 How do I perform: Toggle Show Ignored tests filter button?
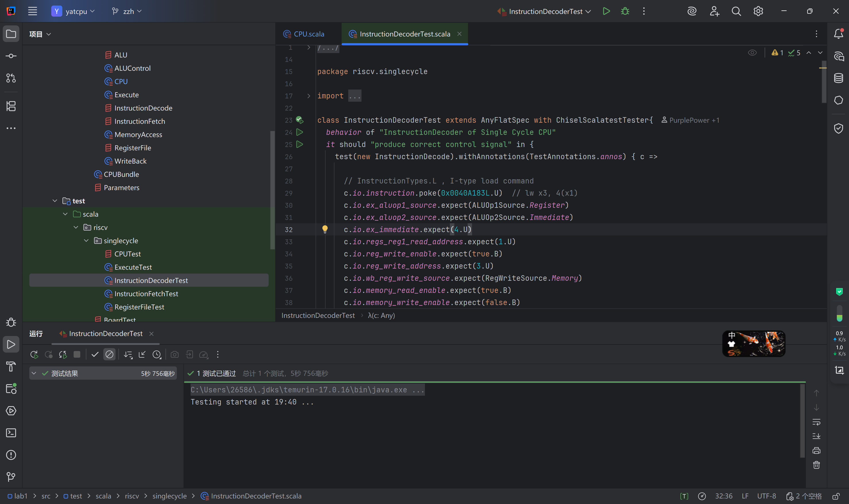pyautogui.click(x=109, y=355)
